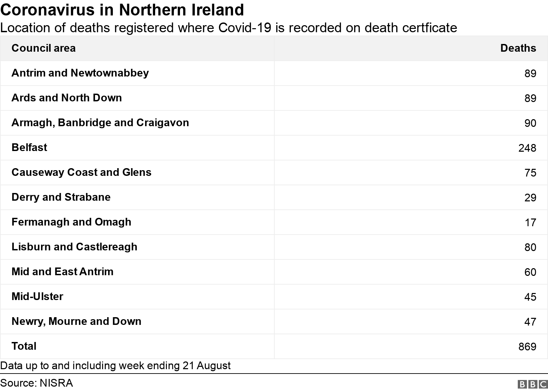Click the Mid-Ulster row label

[x=37, y=297]
